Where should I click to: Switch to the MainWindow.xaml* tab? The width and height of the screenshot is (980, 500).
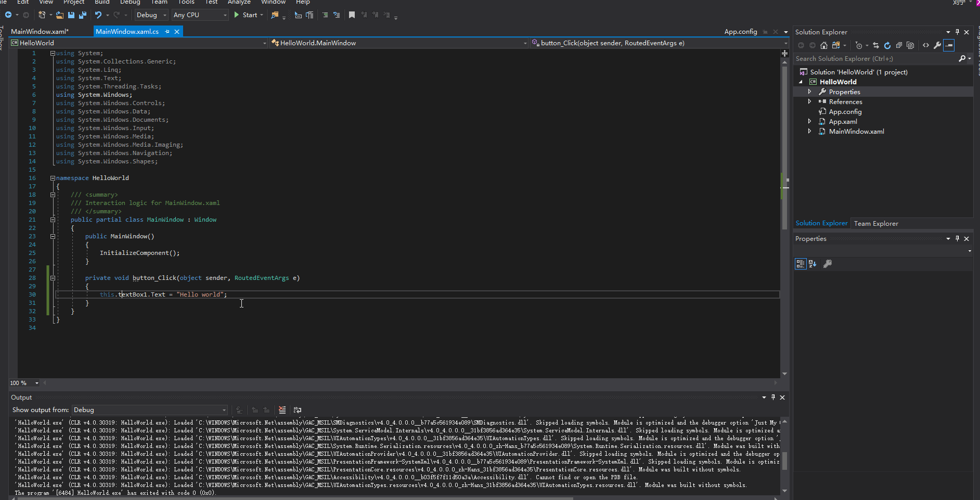tap(40, 32)
